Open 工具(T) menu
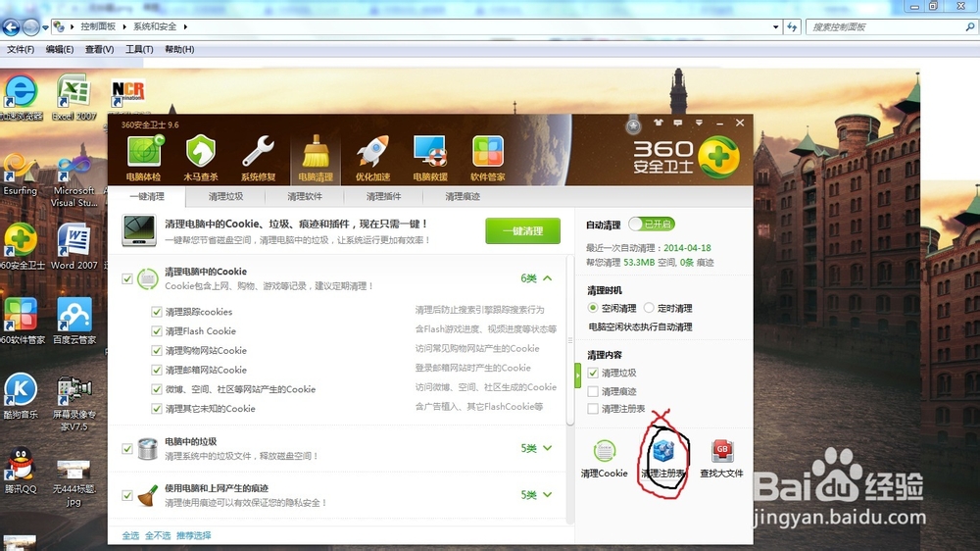The height and width of the screenshot is (551, 980). tap(139, 49)
